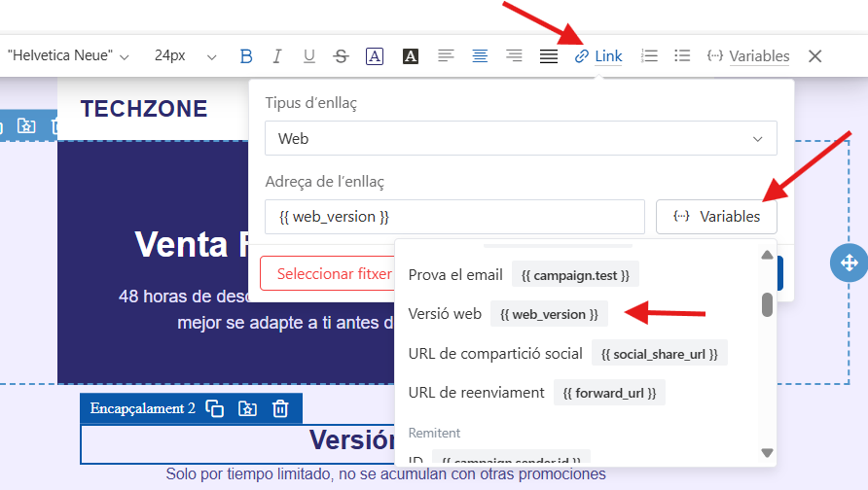Toggle italic formatting

pyautogui.click(x=277, y=55)
